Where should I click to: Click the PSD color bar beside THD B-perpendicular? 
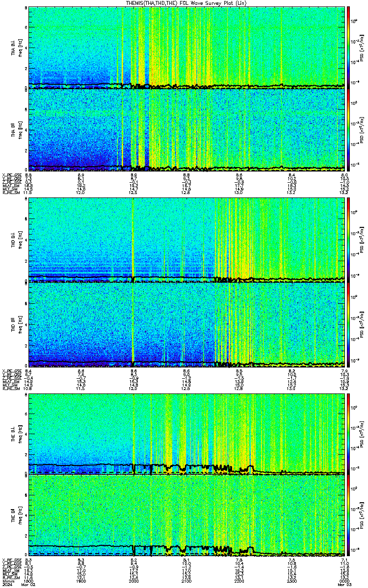[x=348, y=240]
